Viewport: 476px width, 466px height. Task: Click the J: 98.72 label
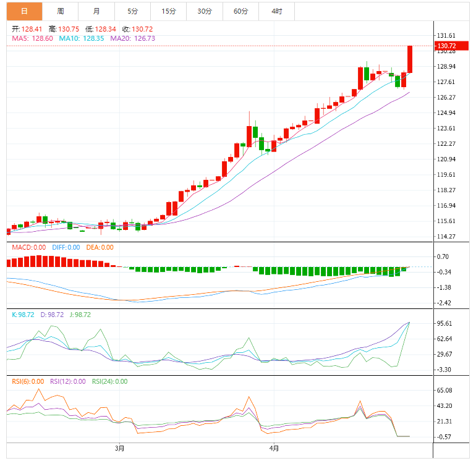[x=80, y=315]
